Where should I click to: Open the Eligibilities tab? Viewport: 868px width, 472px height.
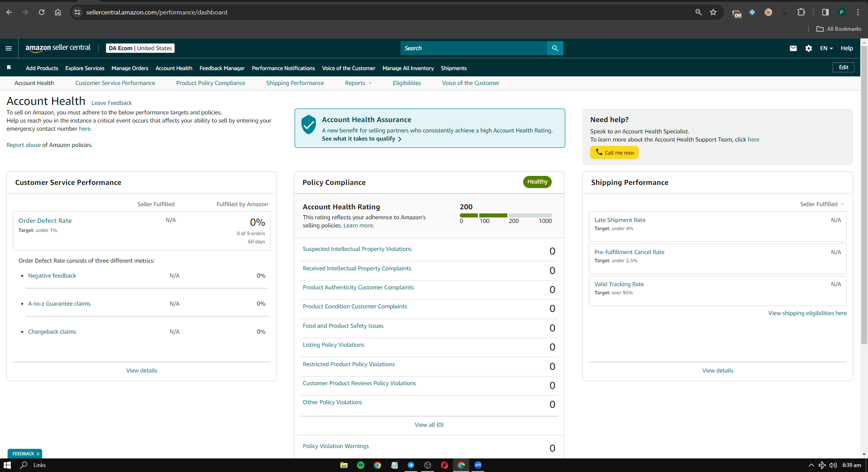pyautogui.click(x=407, y=83)
